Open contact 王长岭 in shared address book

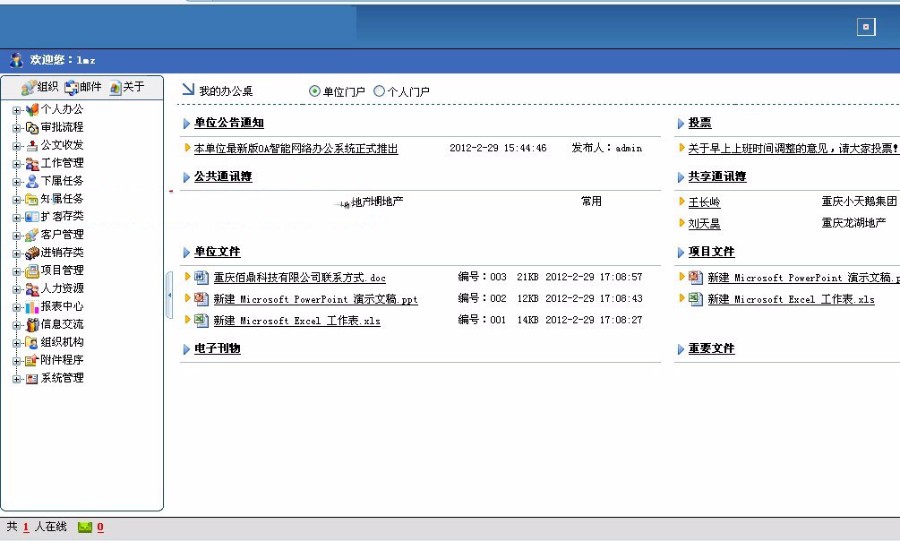click(x=704, y=202)
